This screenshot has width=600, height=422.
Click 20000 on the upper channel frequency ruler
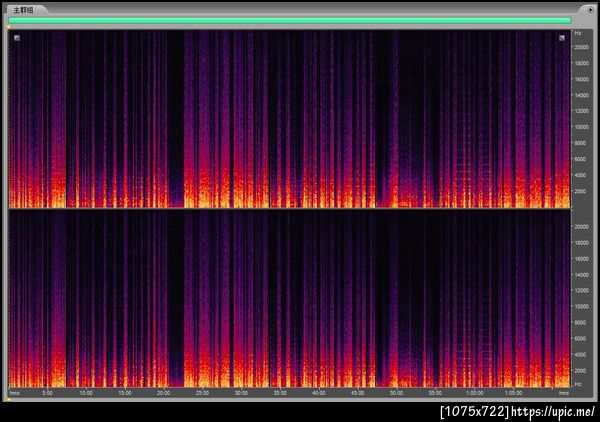click(581, 47)
